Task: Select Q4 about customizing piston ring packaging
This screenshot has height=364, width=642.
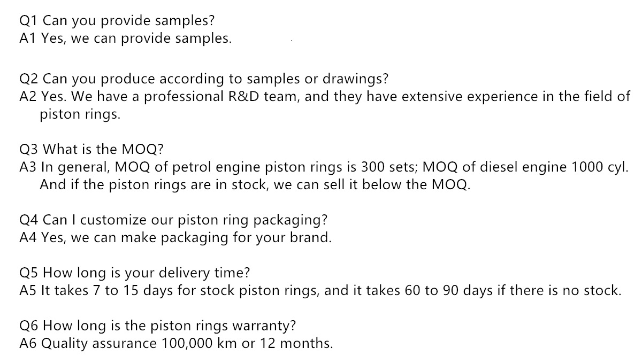Action: (x=173, y=220)
